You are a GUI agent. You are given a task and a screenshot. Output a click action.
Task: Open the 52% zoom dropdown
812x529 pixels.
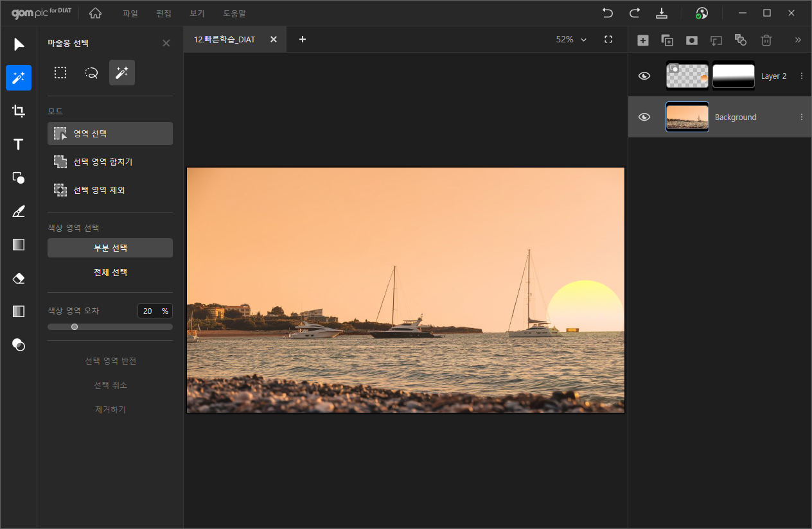pyautogui.click(x=572, y=40)
